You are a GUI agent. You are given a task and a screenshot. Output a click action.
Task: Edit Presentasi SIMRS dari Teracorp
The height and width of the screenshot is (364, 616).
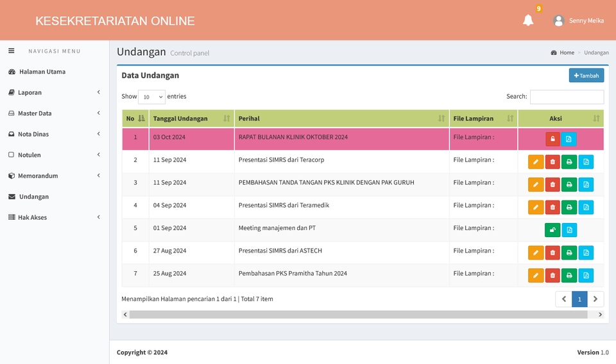pos(535,161)
